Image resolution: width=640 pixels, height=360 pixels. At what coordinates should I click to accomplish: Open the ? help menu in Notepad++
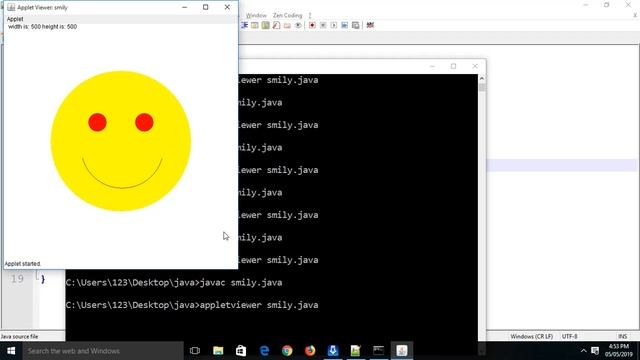coord(310,16)
